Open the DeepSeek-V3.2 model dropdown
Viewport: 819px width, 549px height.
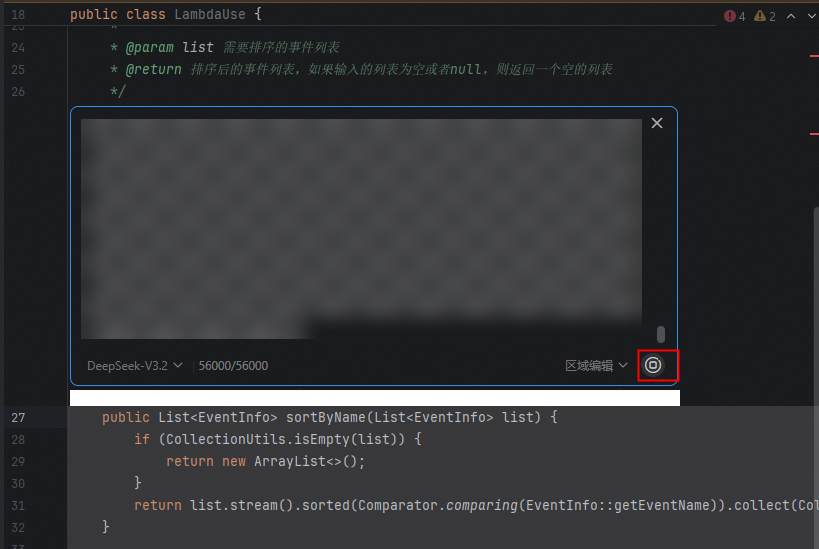coord(134,366)
